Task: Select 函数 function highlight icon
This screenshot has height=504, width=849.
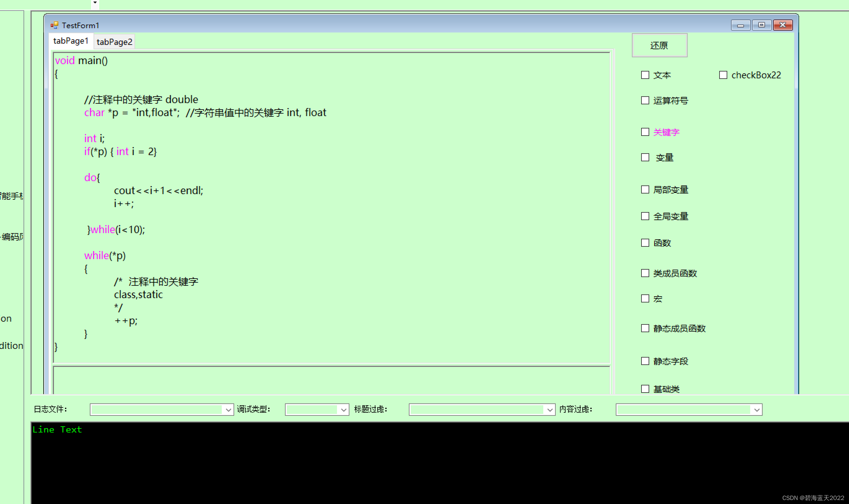Action: [645, 243]
